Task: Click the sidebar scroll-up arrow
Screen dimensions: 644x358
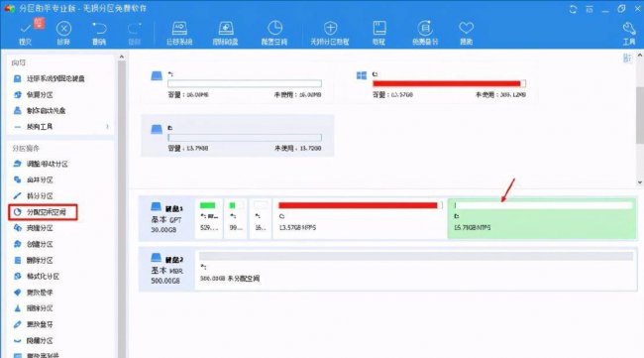Action: point(121,57)
